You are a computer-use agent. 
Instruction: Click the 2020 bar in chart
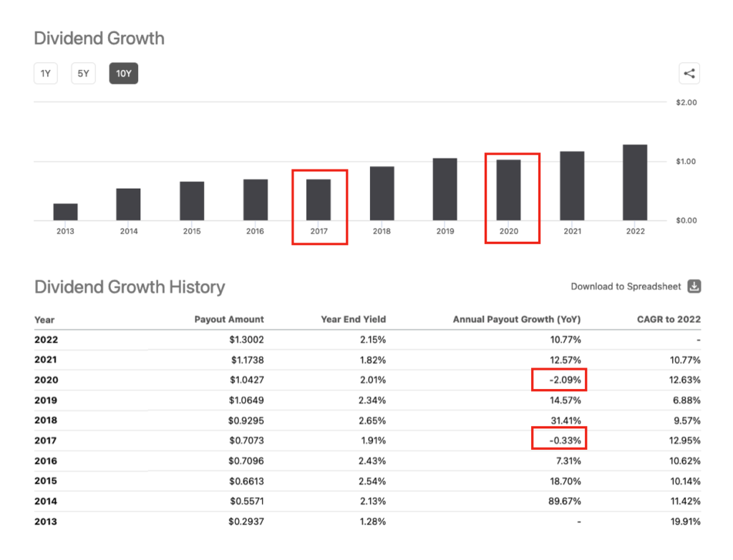(509, 190)
